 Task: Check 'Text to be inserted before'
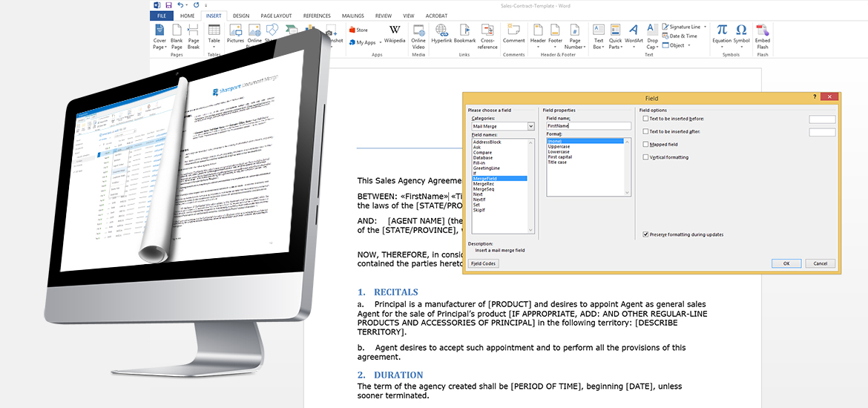(645, 119)
